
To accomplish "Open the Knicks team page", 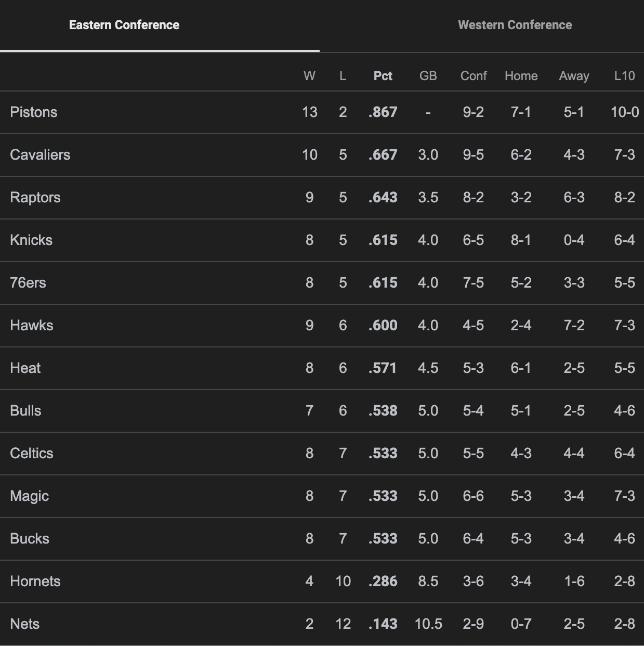I will point(31,240).
